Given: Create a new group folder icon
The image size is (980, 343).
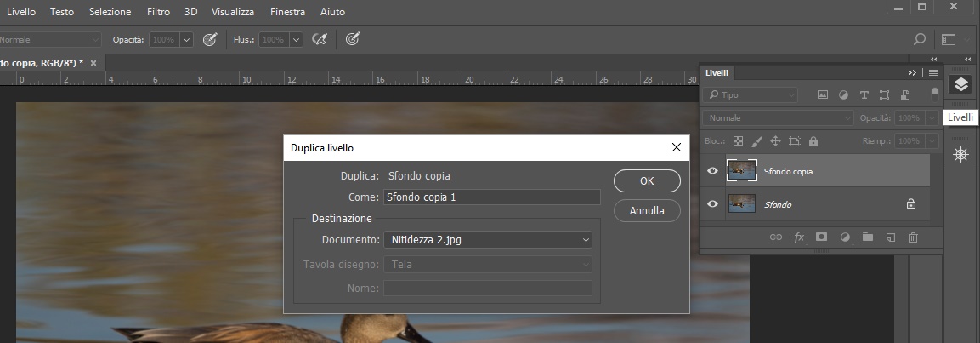Looking at the screenshot, I should [x=868, y=237].
